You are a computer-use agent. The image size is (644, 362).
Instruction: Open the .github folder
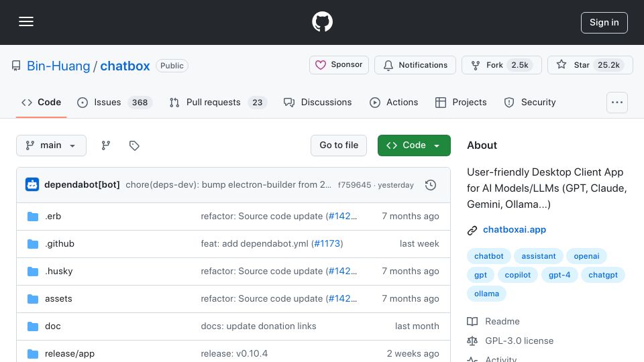click(x=60, y=244)
